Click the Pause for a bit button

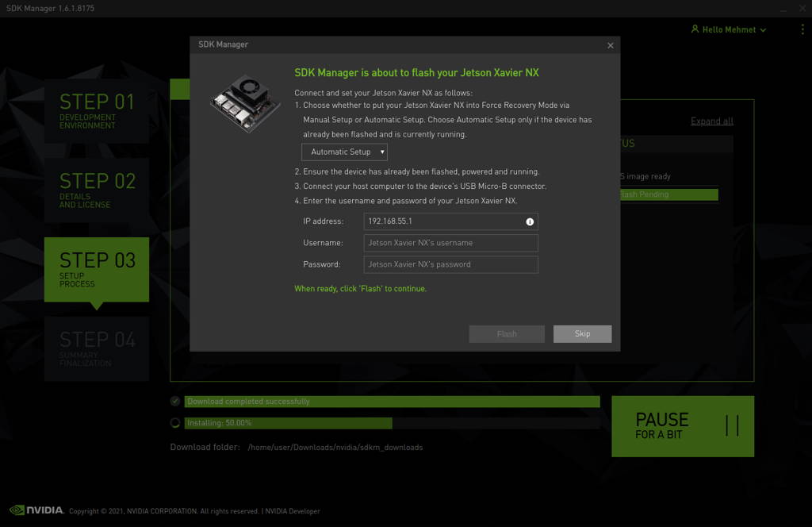(683, 426)
